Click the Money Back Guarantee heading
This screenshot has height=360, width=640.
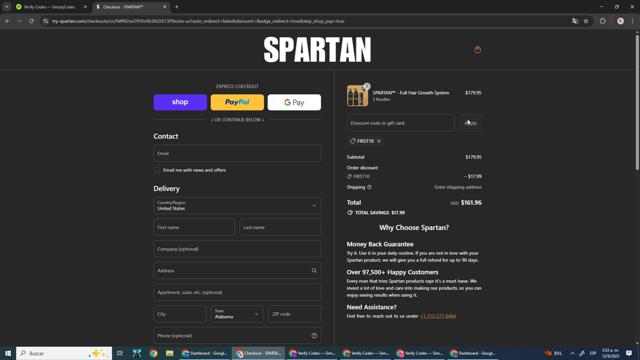(x=380, y=244)
